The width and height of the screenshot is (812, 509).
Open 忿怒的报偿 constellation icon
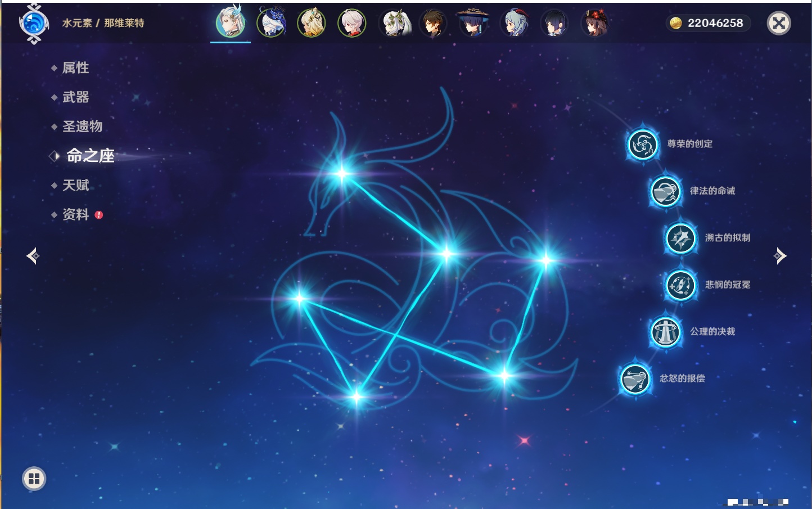click(635, 379)
